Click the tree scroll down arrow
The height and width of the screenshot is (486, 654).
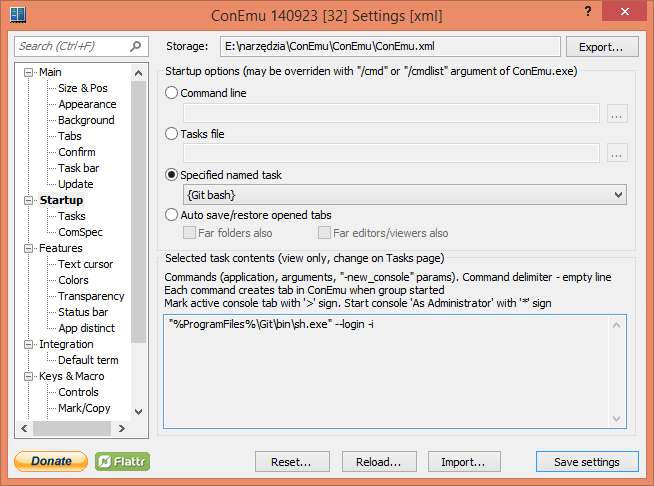coord(138,412)
